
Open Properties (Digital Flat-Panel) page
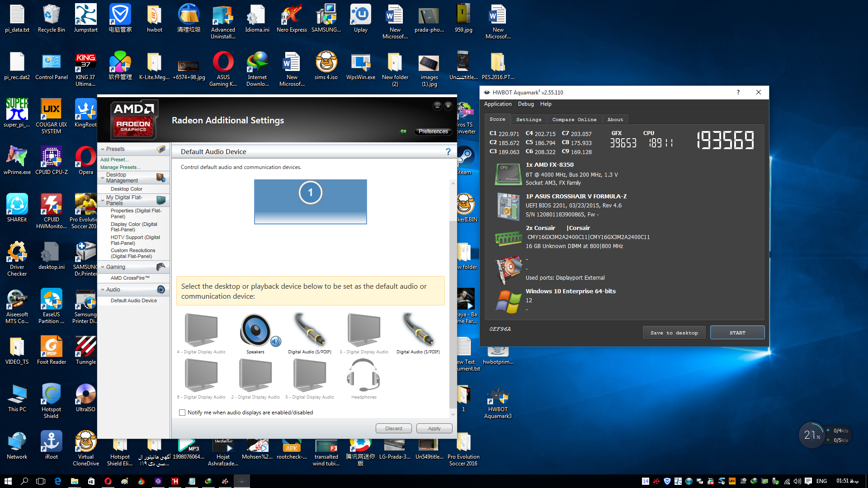tap(136, 214)
